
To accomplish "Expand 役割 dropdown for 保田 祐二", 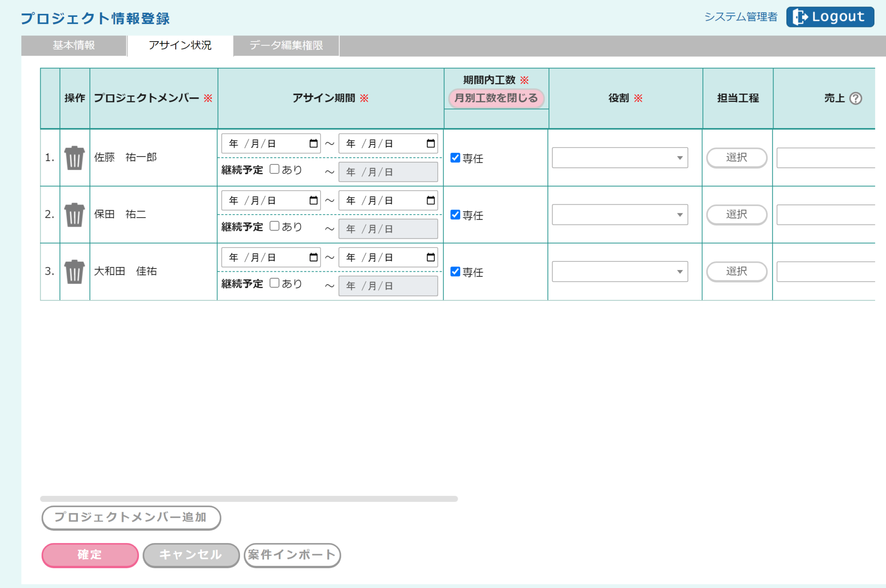I will 620,215.
